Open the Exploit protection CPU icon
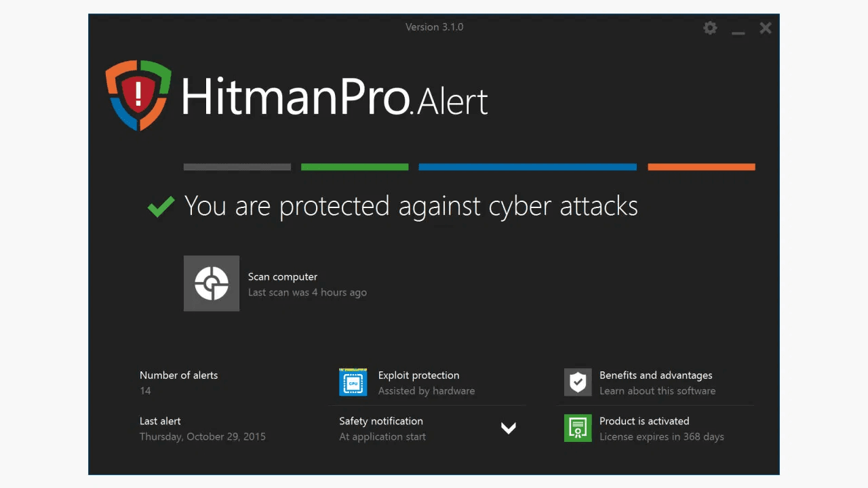This screenshot has width=868, height=488. pos(353,382)
